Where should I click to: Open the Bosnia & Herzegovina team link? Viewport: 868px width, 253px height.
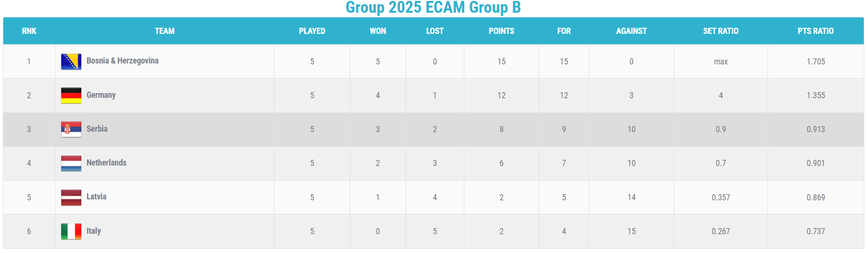[123, 61]
